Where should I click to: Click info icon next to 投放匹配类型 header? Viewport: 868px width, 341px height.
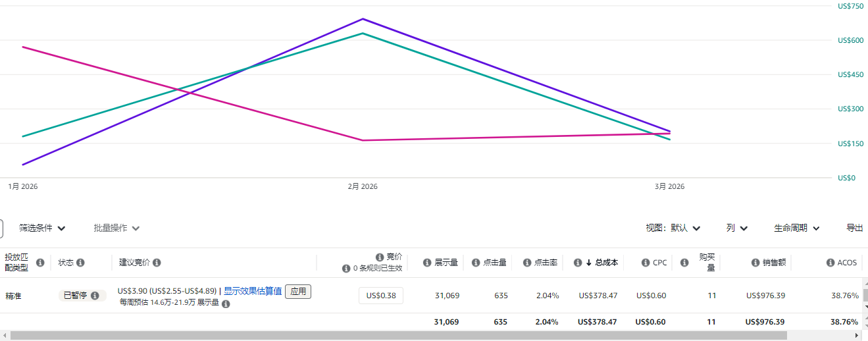(40, 263)
